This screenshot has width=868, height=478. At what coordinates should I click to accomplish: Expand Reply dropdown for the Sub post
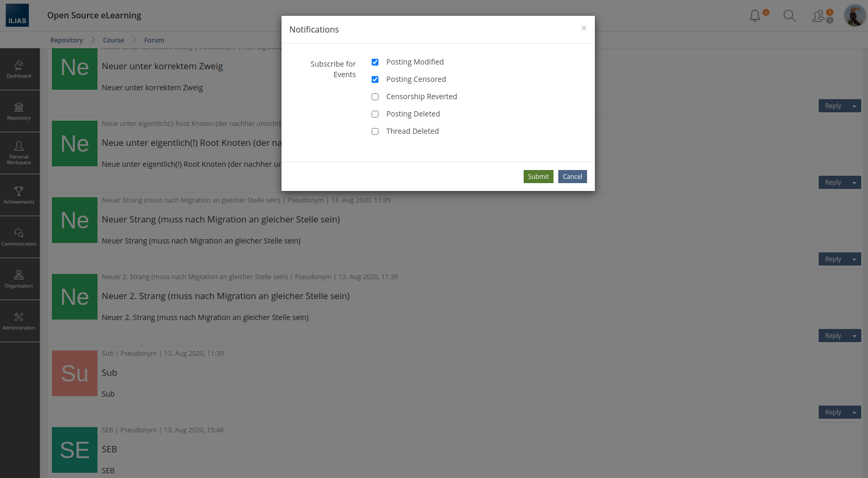point(854,412)
